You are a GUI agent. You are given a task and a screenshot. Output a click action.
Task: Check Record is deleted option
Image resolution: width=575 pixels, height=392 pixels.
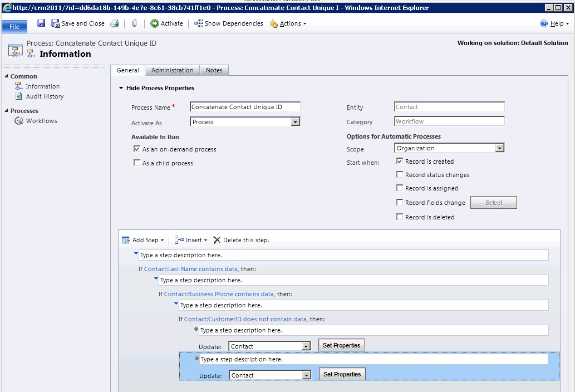tap(400, 217)
